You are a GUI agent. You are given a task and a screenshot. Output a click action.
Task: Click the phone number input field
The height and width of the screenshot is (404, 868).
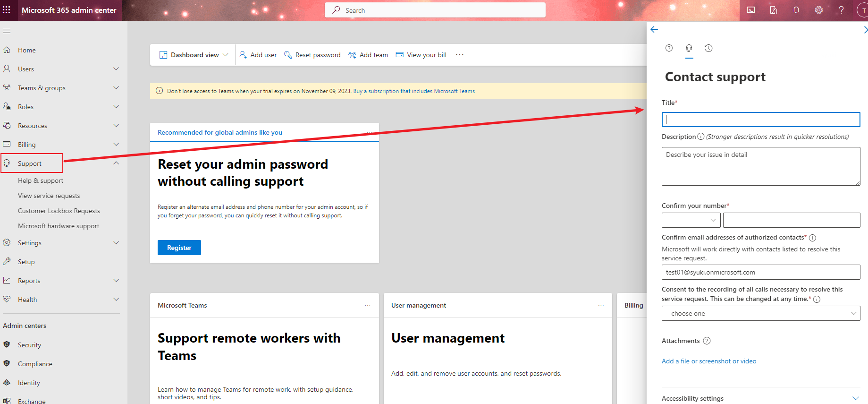coord(792,220)
